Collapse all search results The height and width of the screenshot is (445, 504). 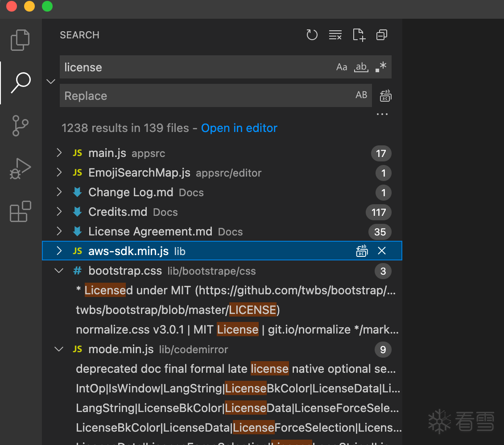coord(382,35)
